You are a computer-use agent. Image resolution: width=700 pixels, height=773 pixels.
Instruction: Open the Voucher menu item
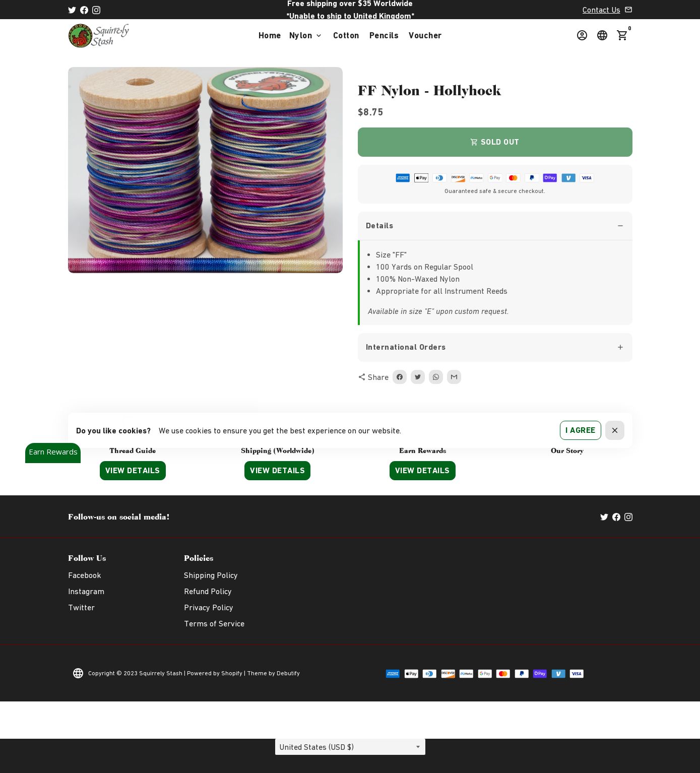pyautogui.click(x=425, y=35)
